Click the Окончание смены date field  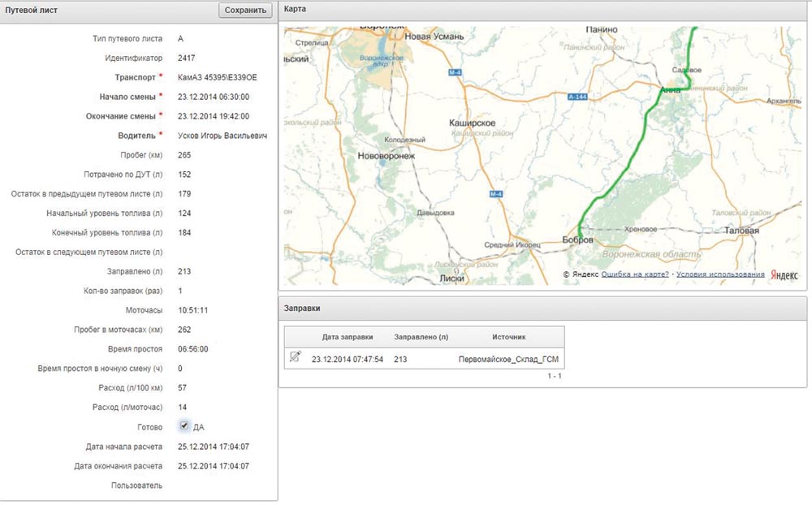pyautogui.click(x=213, y=116)
